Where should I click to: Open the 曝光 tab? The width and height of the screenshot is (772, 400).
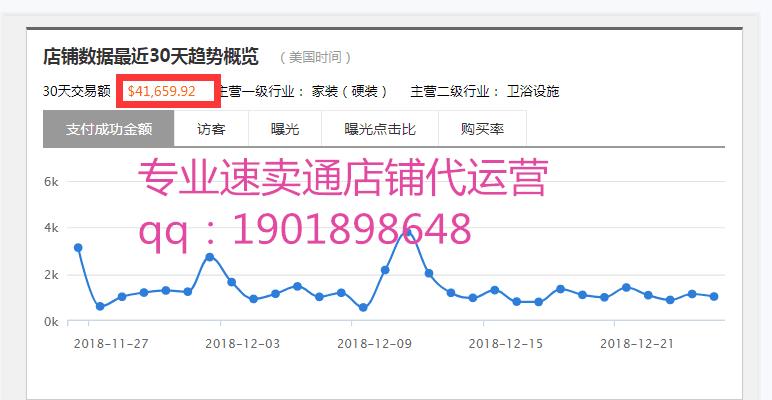[285, 129]
